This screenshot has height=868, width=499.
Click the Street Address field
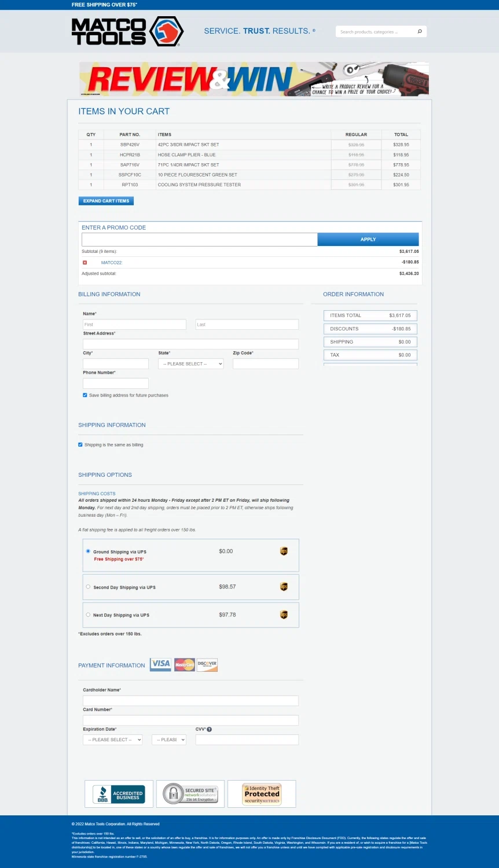pyautogui.click(x=190, y=344)
